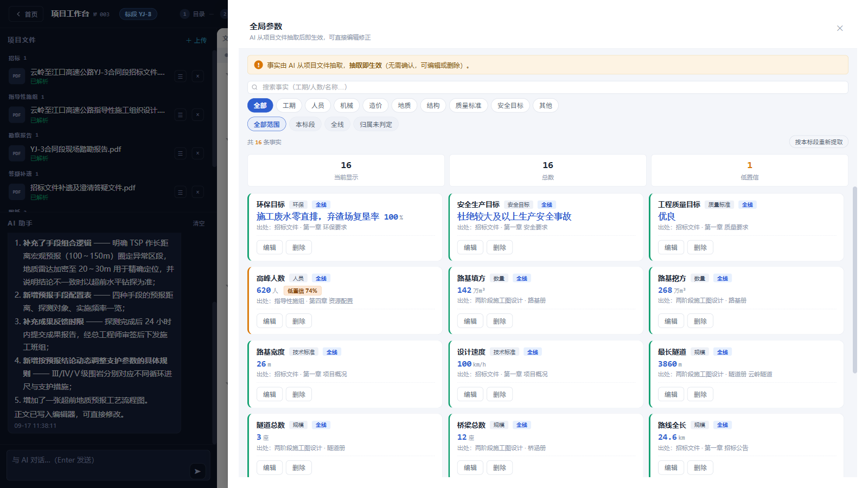Filter facts by 结构
This screenshot has width=868, height=488.
(x=433, y=106)
